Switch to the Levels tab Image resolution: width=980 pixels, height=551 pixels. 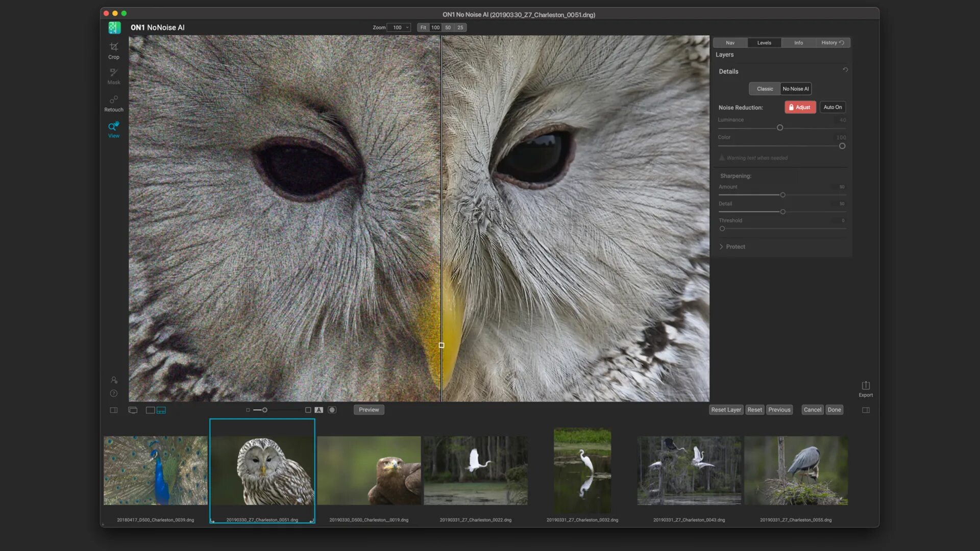pyautogui.click(x=764, y=43)
